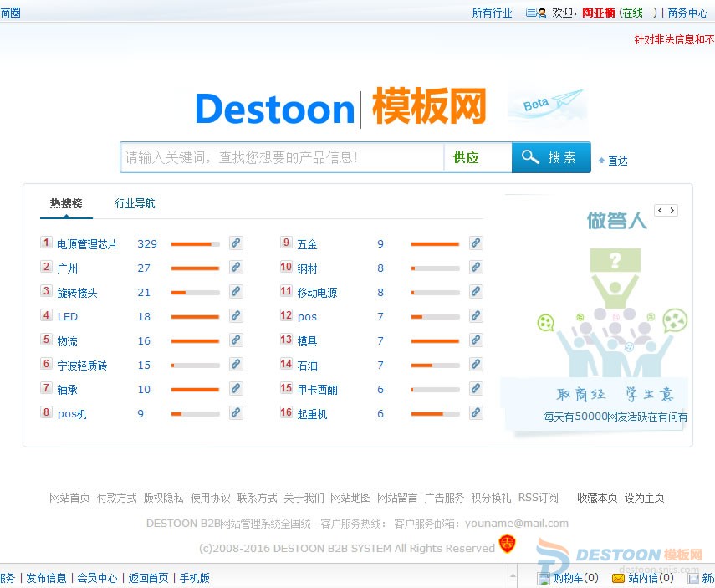Switch to the 行业导航 tab
715x588 pixels.
pos(135,203)
